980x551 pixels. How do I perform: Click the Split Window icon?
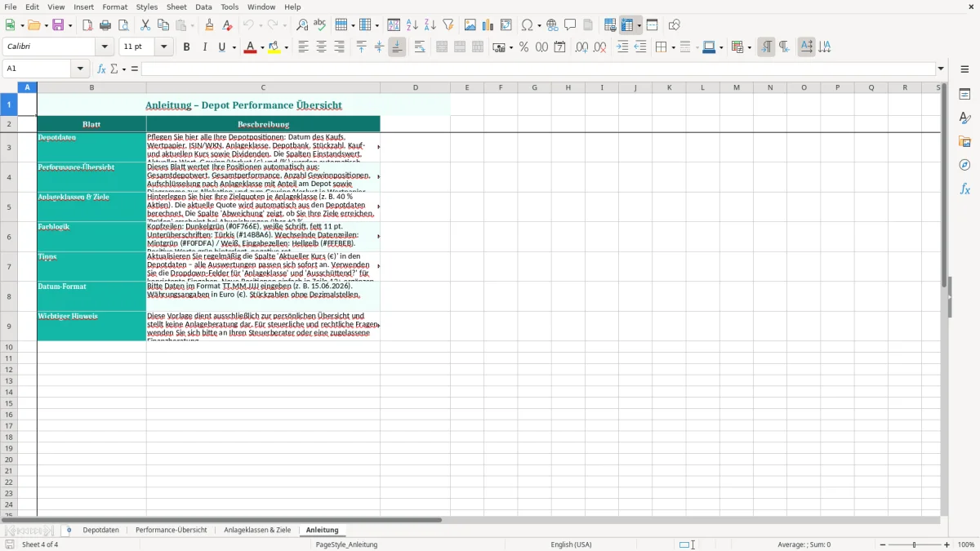click(x=653, y=25)
